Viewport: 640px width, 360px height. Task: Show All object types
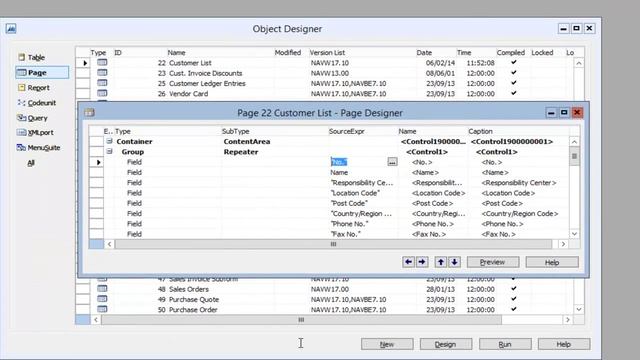point(31,163)
